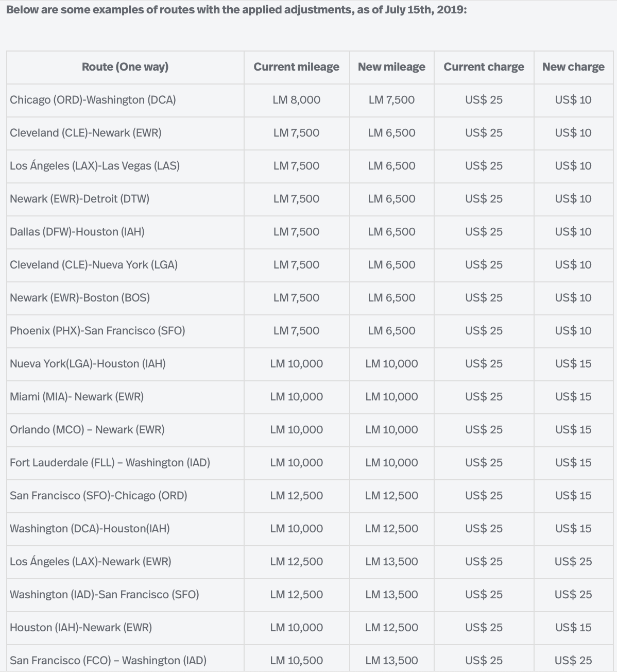Click the New mileage column header
The height and width of the screenshot is (672, 617).
pos(391,67)
